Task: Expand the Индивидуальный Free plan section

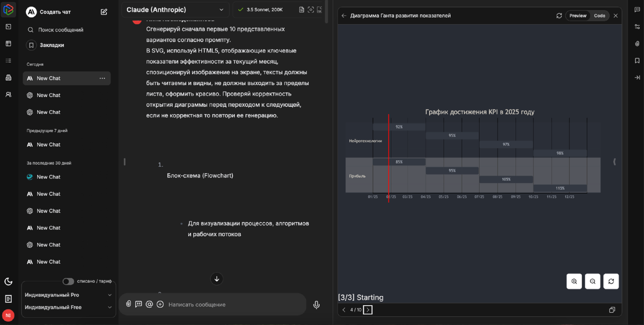Action: [x=68, y=307]
